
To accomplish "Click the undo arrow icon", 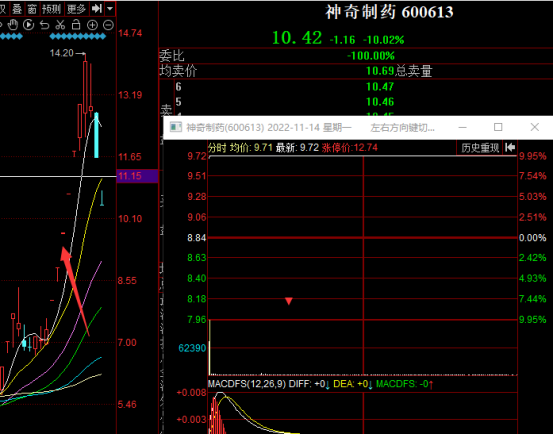I will 44,25.
